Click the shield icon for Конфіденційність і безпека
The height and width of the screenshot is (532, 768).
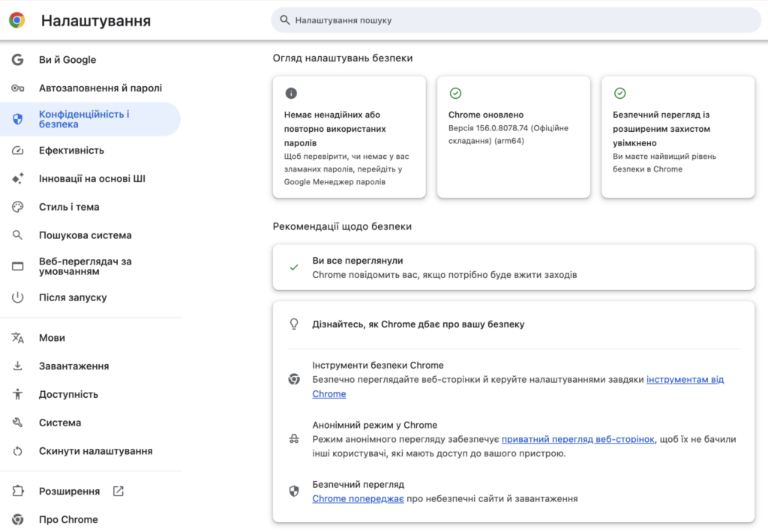(x=18, y=119)
